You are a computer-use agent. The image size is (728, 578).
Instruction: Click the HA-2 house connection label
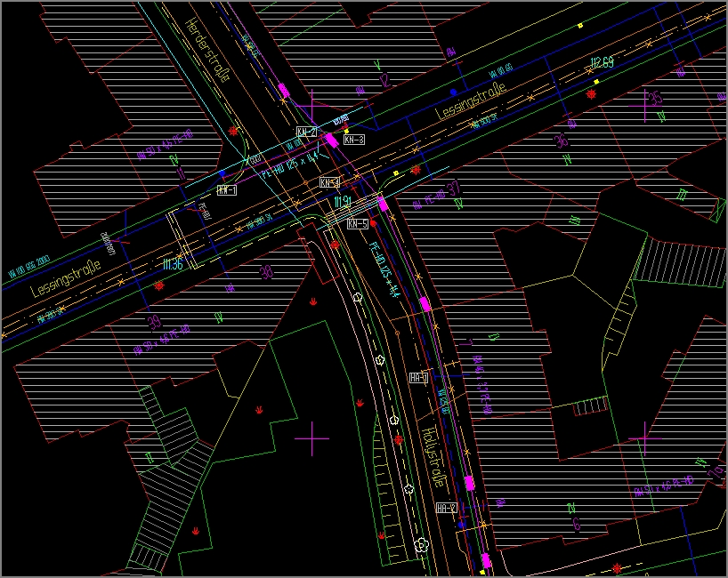(447, 509)
